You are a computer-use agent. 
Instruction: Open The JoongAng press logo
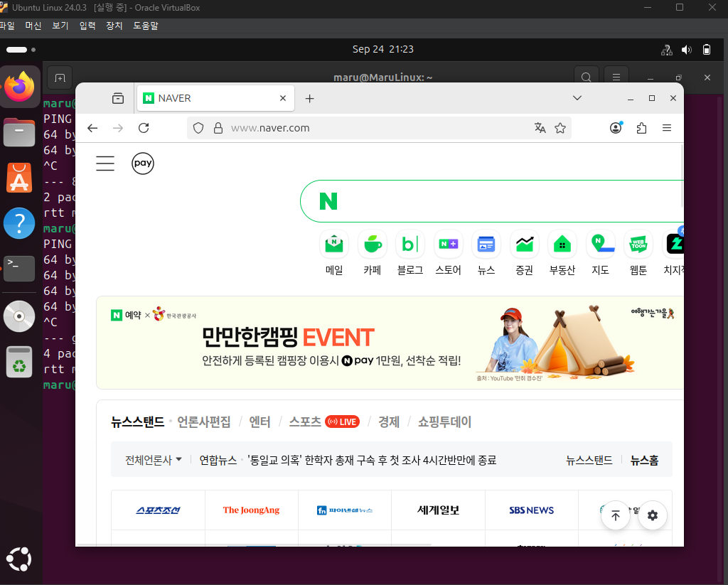[x=251, y=510]
